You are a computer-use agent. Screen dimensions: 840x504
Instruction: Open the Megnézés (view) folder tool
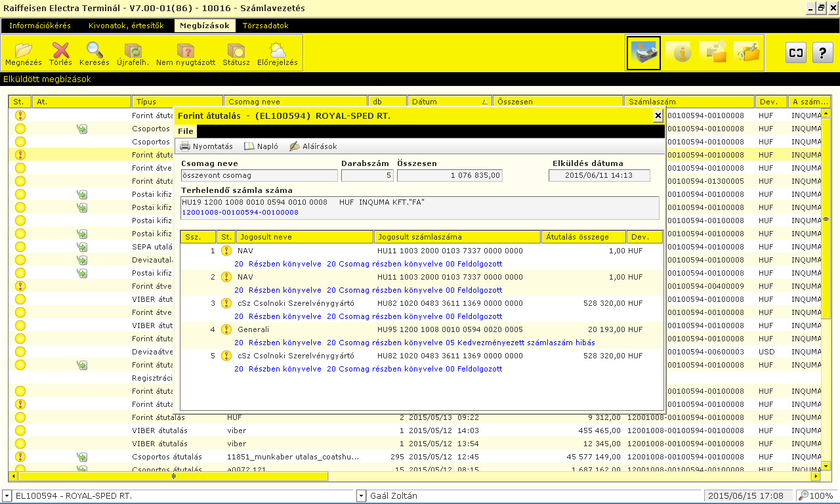click(23, 54)
